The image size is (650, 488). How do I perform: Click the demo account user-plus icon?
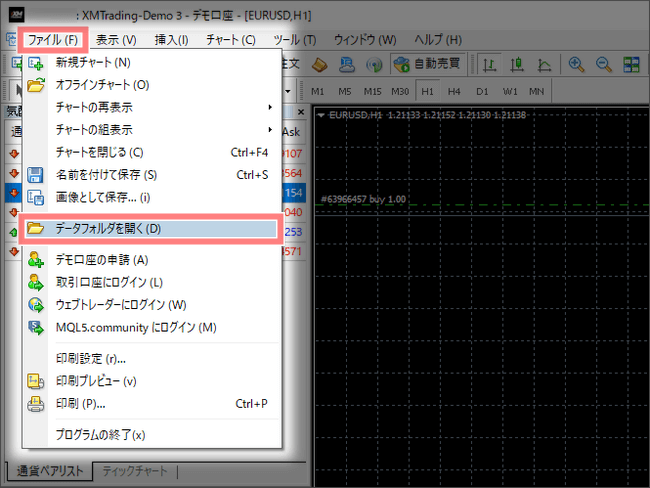point(36,260)
